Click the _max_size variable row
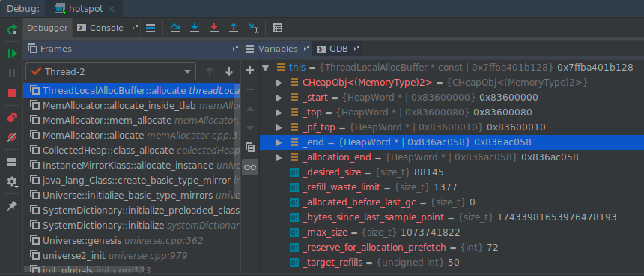644x276 pixels. coord(452,232)
